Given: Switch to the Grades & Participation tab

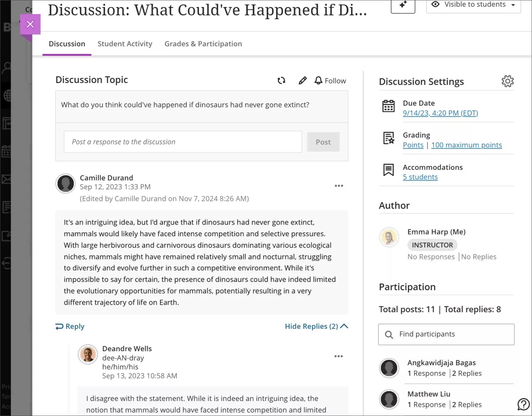Looking at the screenshot, I should [203, 44].
